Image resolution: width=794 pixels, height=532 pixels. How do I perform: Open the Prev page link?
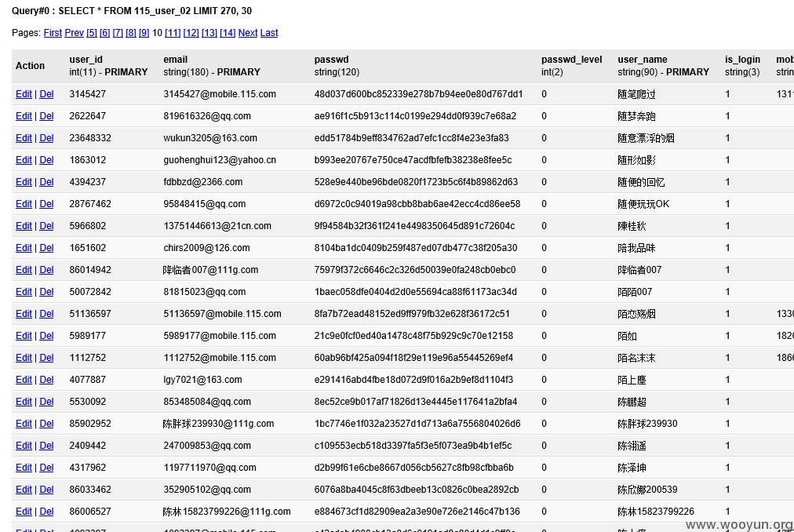74,33
